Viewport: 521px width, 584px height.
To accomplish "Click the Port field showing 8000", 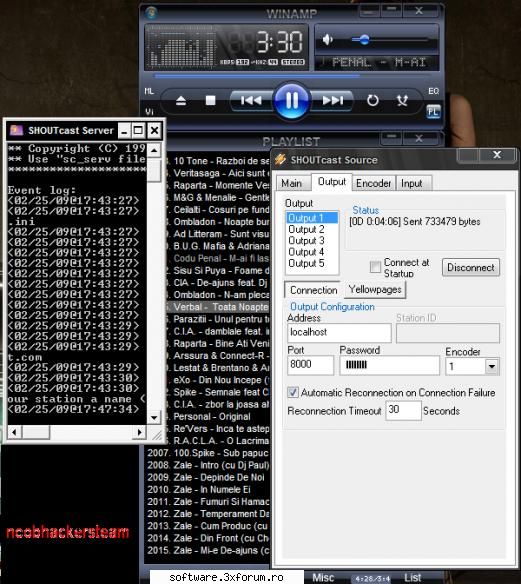I will [311, 365].
